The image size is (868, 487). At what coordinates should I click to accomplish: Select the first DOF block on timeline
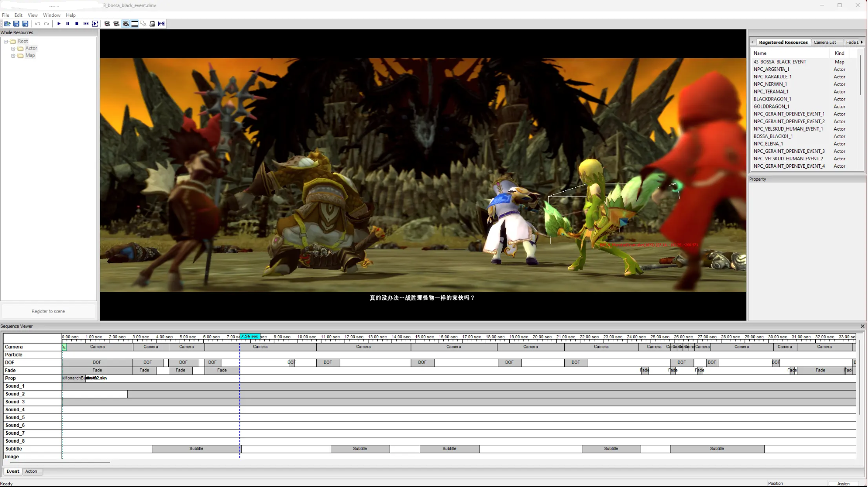pos(97,363)
